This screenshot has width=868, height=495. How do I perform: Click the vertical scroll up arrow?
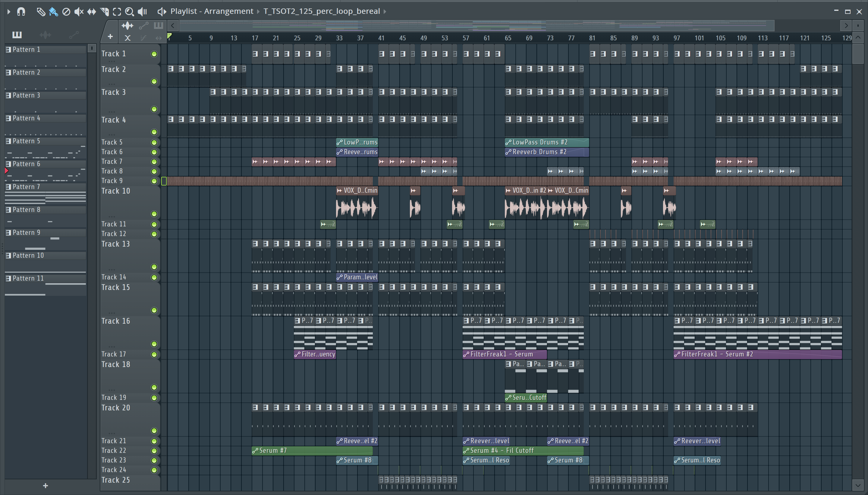(x=858, y=37)
